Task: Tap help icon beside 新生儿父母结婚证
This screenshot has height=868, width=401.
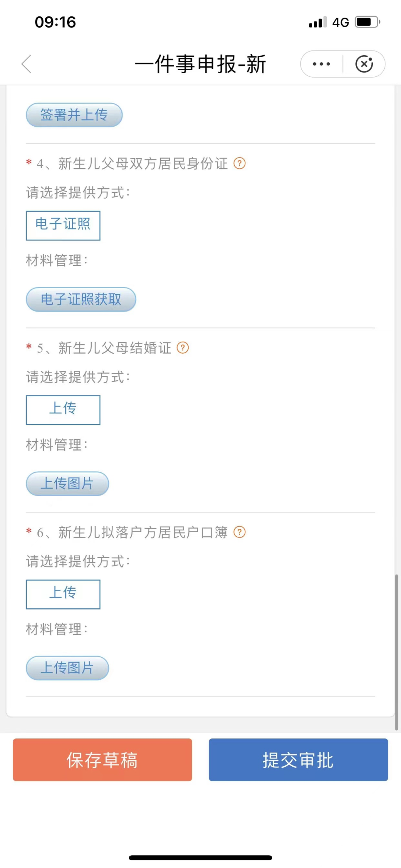Action: [x=183, y=348]
